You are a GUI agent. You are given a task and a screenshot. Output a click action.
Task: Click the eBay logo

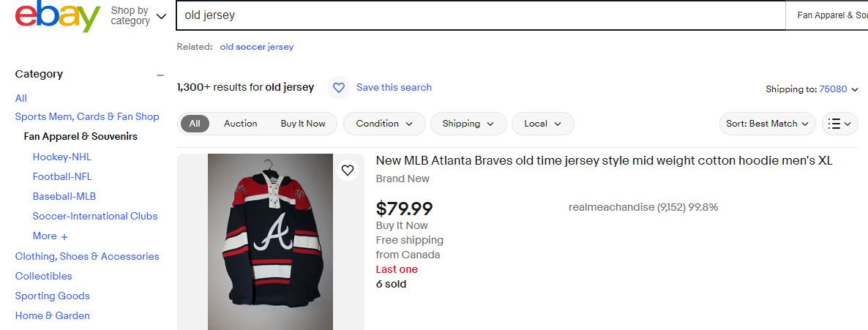pyautogui.click(x=57, y=16)
